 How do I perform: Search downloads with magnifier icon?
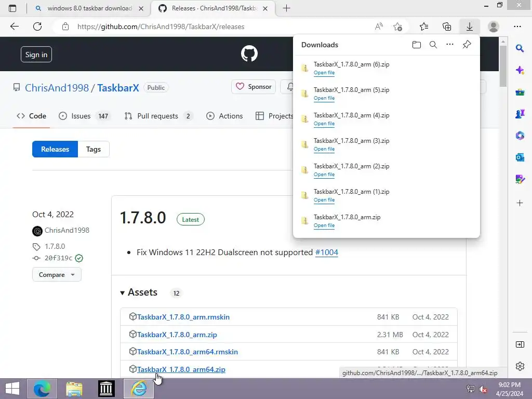coord(433,45)
